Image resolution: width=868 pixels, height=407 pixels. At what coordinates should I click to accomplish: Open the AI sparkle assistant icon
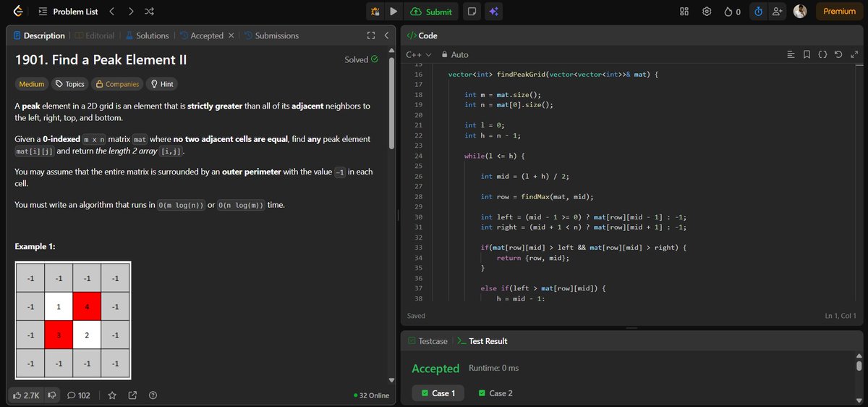(495, 12)
